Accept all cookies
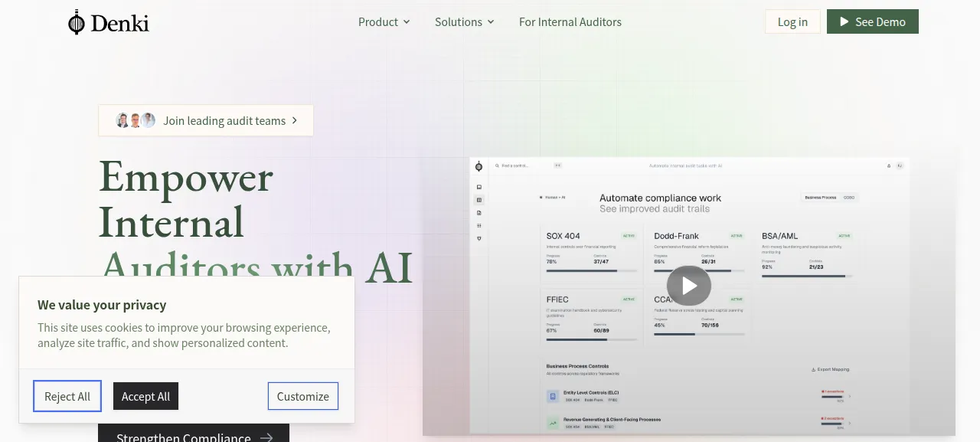 click(145, 396)
